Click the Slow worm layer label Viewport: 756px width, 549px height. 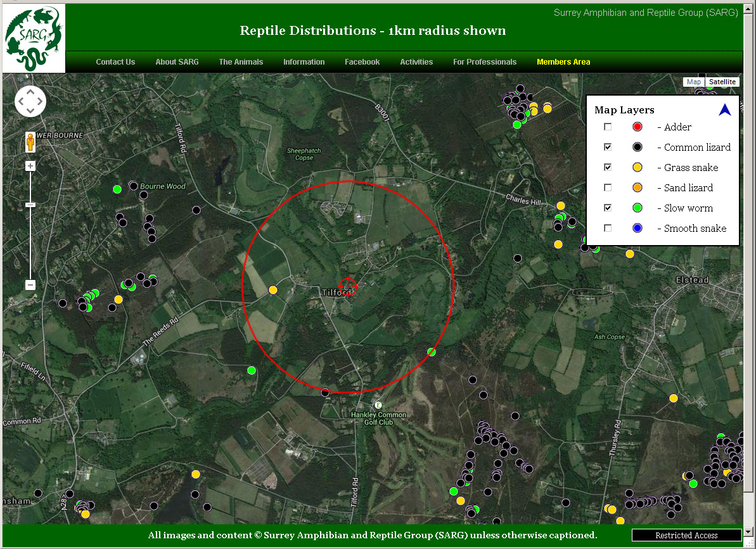click(688, 208)
